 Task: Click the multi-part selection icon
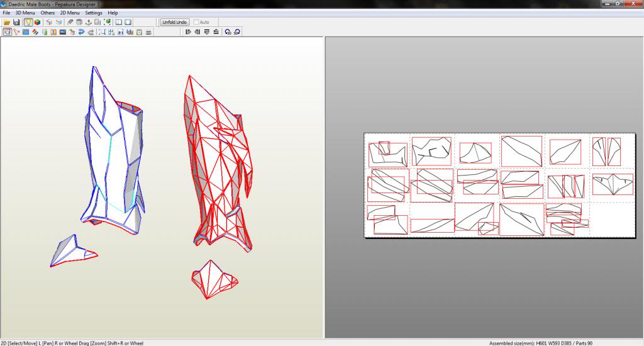click(111, 32)
